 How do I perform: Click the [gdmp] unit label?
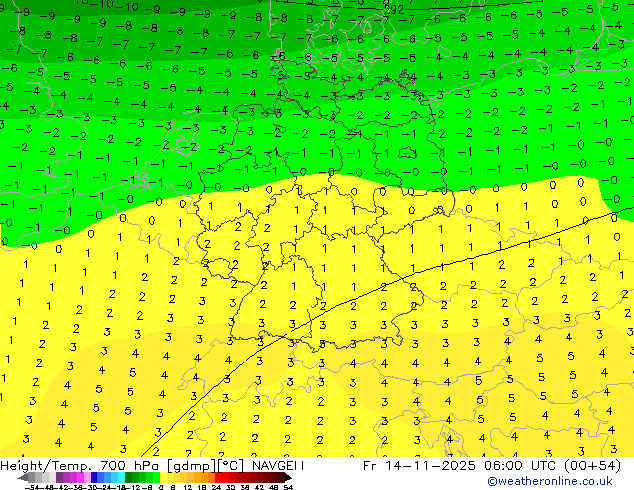[x=191, y=466]
